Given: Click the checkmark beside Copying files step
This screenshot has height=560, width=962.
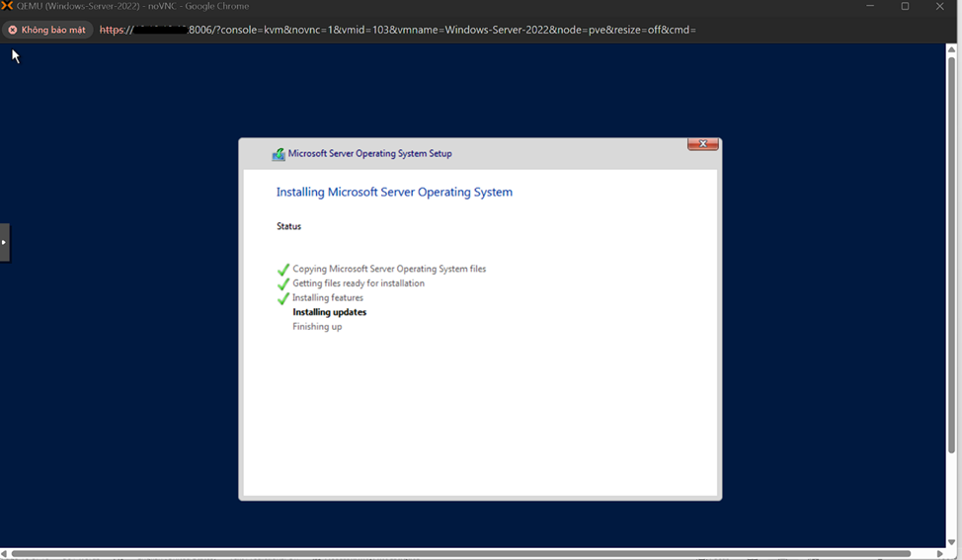Looking at the screenshot, I should click(283, 270).
